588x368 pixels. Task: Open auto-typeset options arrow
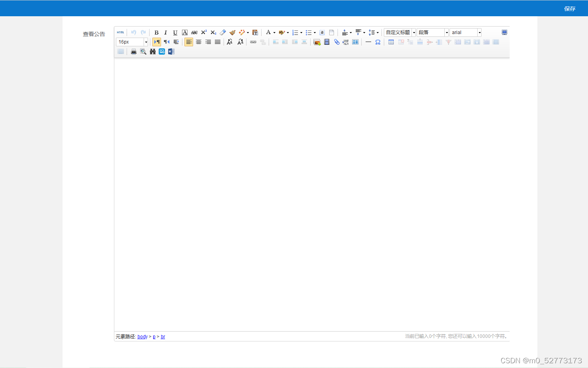pos(248,32)
